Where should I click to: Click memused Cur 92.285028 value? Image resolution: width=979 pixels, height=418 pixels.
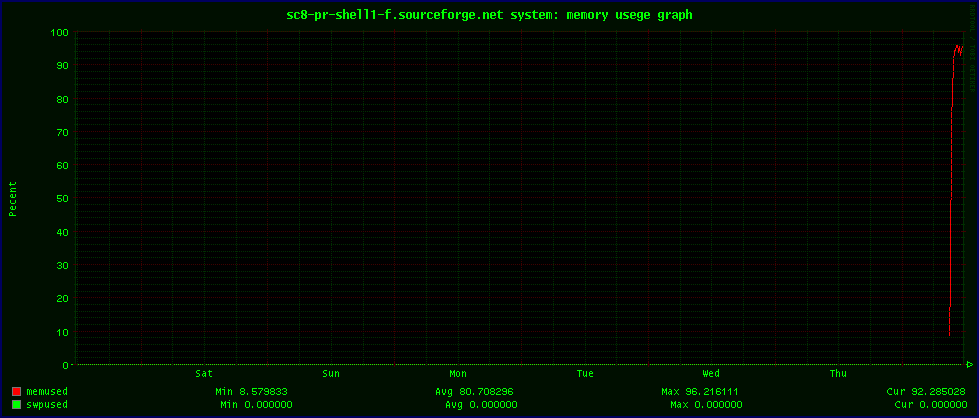[926, 392]
